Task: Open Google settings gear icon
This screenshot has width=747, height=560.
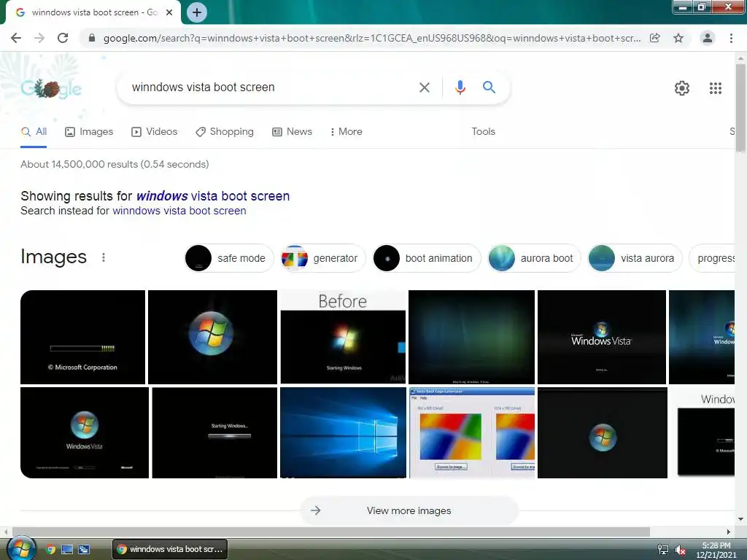Action: pos(682,88)
